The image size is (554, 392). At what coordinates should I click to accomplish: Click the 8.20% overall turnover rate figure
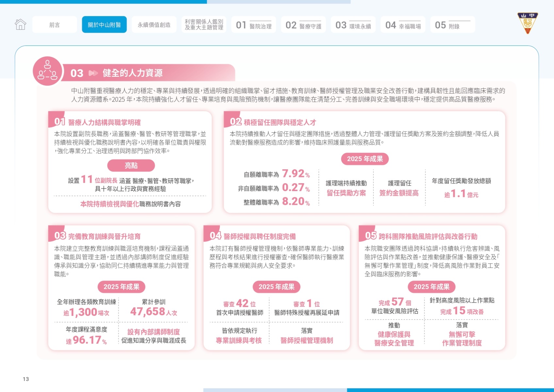[x=296, y=202]
